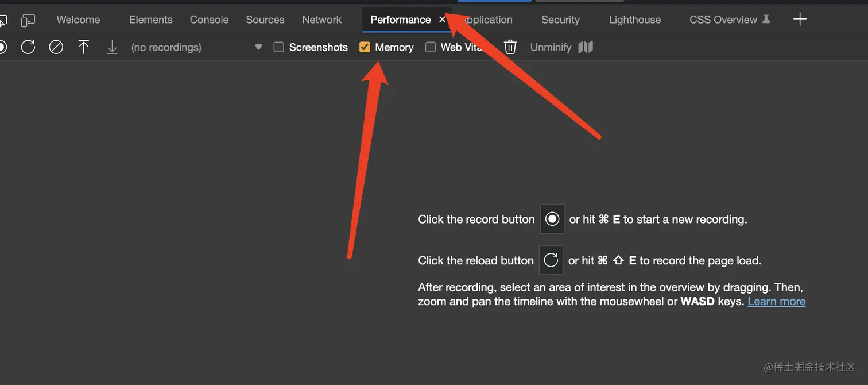Uncheck the Memory checkbox
The height and width of the screenshot is (385, 868).
[365, 47]
